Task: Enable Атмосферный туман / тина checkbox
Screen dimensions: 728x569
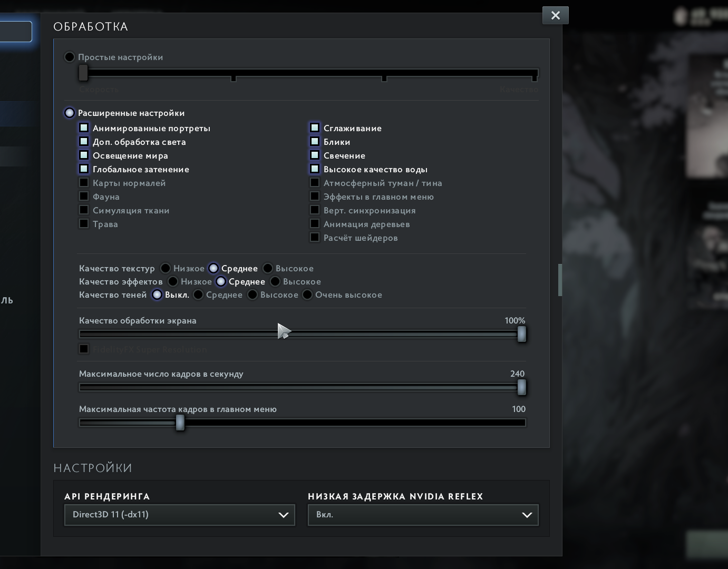Action: pos(315,182)
